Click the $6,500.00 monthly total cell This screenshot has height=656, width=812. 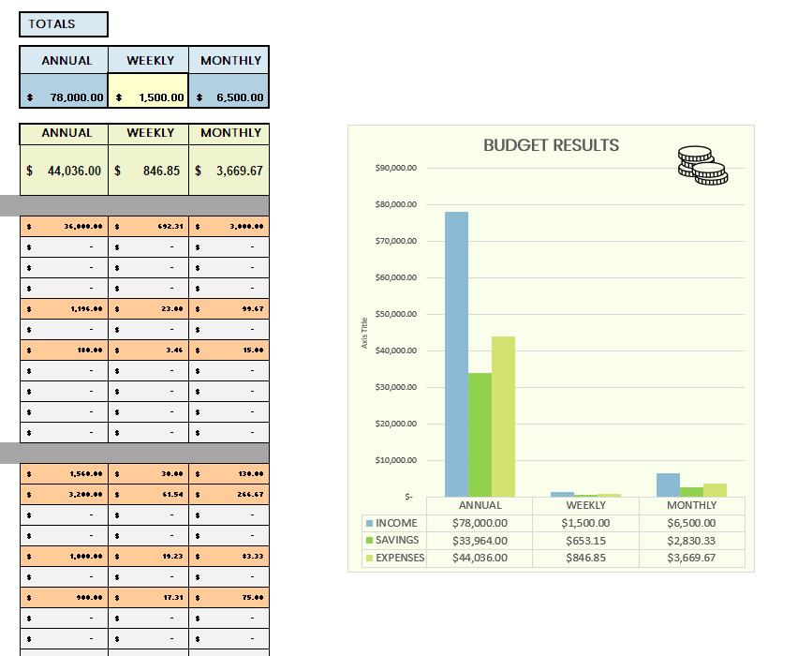(x=230, y=97)
